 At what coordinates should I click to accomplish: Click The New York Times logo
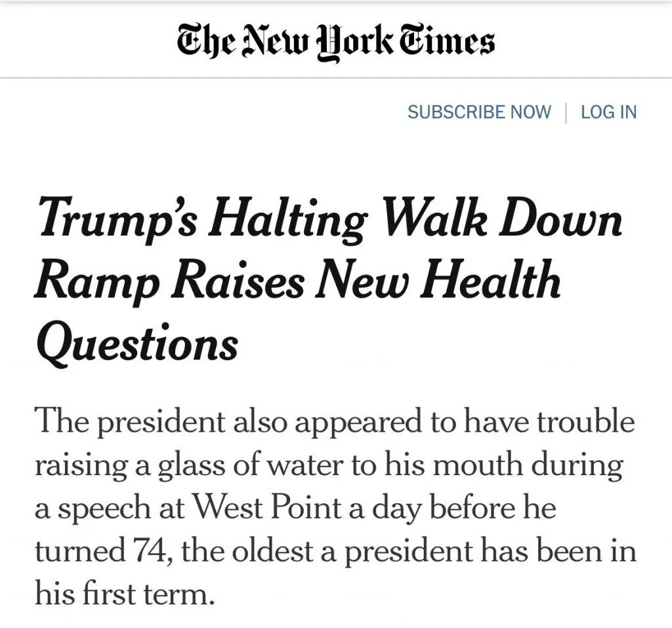335,41
